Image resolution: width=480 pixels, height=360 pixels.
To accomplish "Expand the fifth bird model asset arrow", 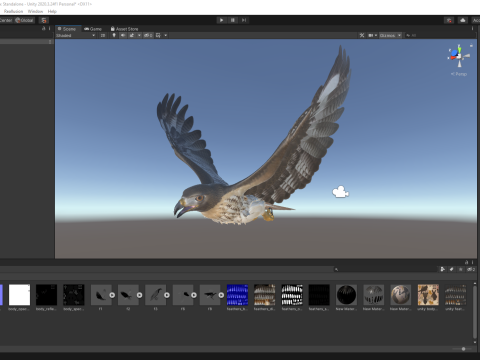I will 221,295.
